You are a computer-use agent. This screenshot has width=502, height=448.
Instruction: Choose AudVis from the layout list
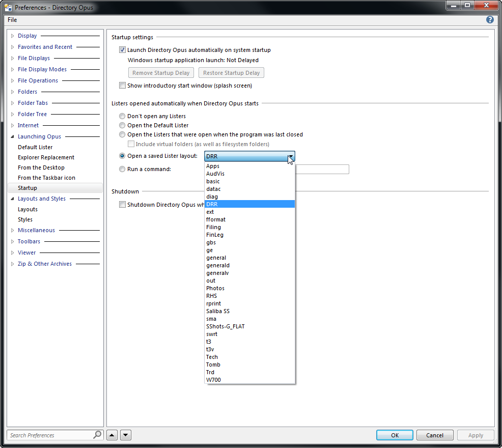249,174
